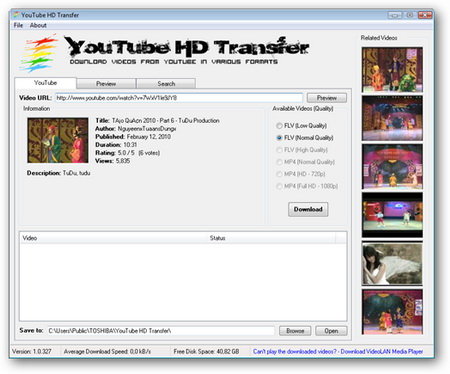
Task: Switch to the Search tab
Action: 166,84
